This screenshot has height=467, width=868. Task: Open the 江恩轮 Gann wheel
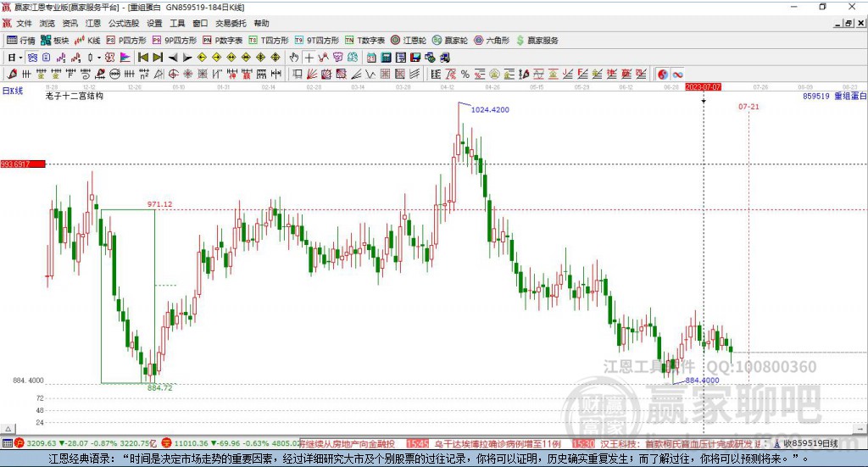pyautogui.click(x=408, y=41)
